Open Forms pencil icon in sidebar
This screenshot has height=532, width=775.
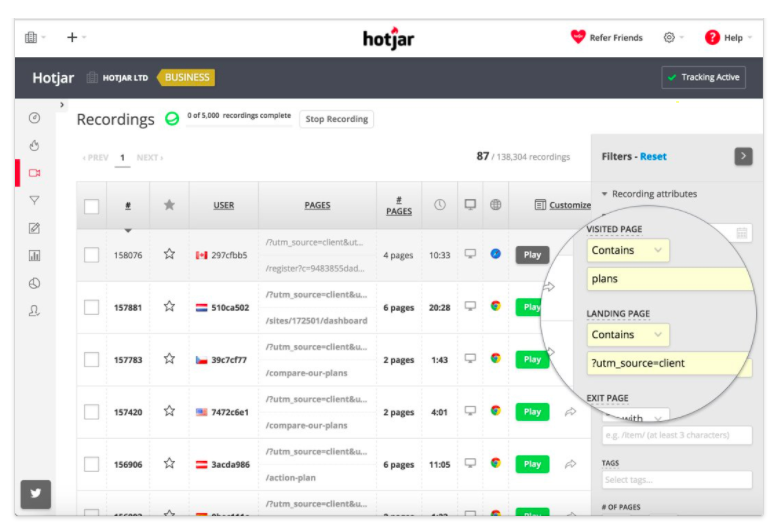(x=34, y=228)
